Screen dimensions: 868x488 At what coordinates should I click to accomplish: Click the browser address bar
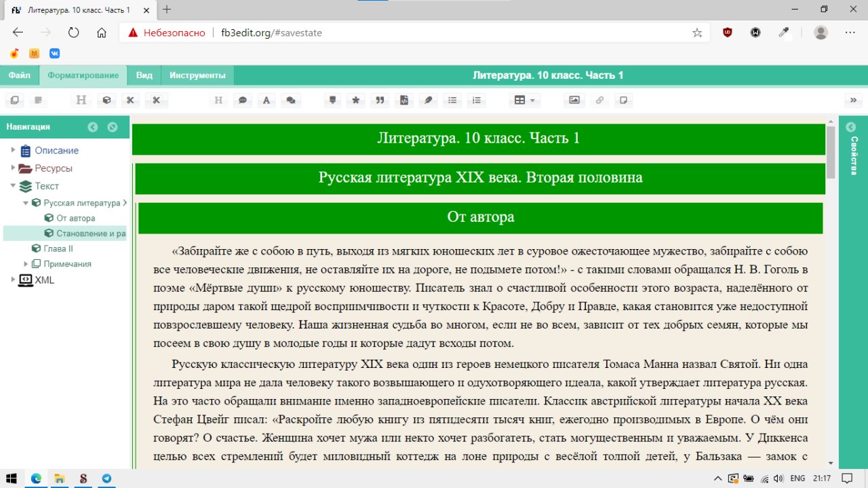coord(414,33)
